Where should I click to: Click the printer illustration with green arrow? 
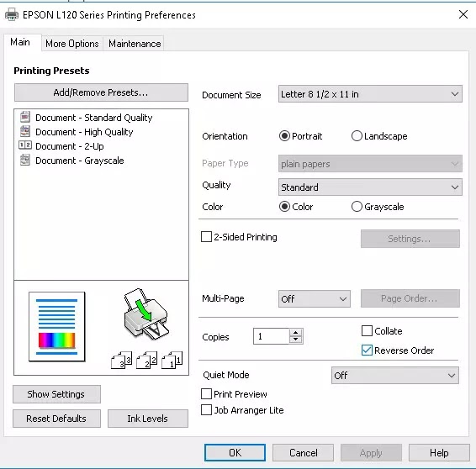145,314
